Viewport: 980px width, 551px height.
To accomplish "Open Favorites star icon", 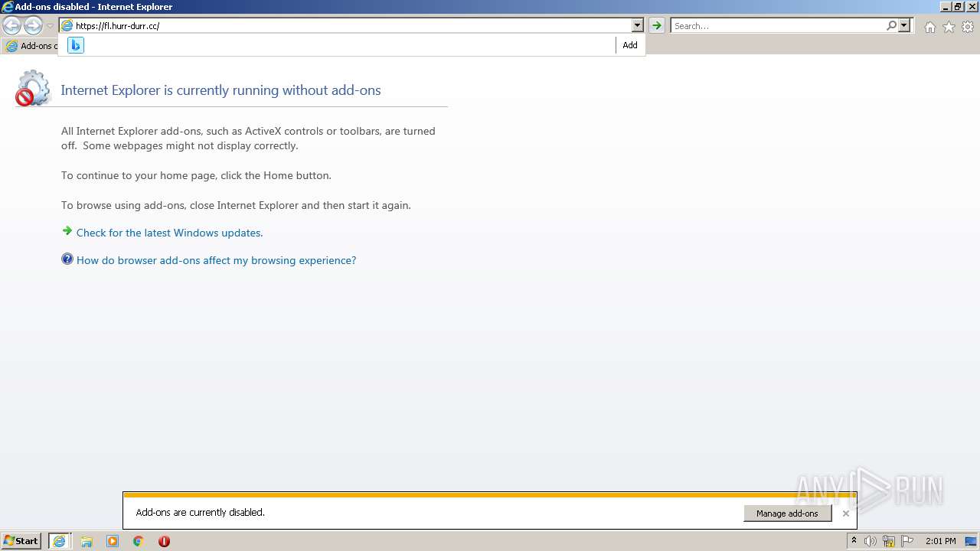I will (x=949, y=27).
